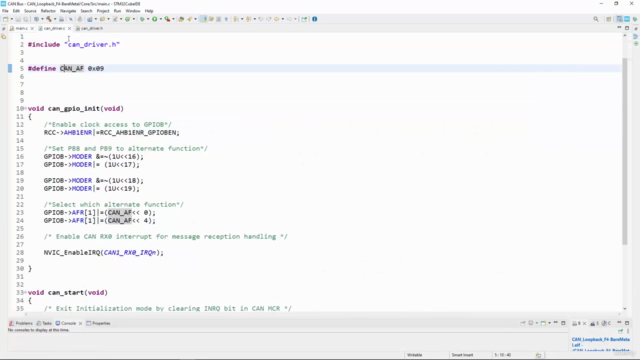Image resolution: width=640 pixels, height=360 pixels.
Task: Switch to the main.c editor tab
Action: point(22,28)
